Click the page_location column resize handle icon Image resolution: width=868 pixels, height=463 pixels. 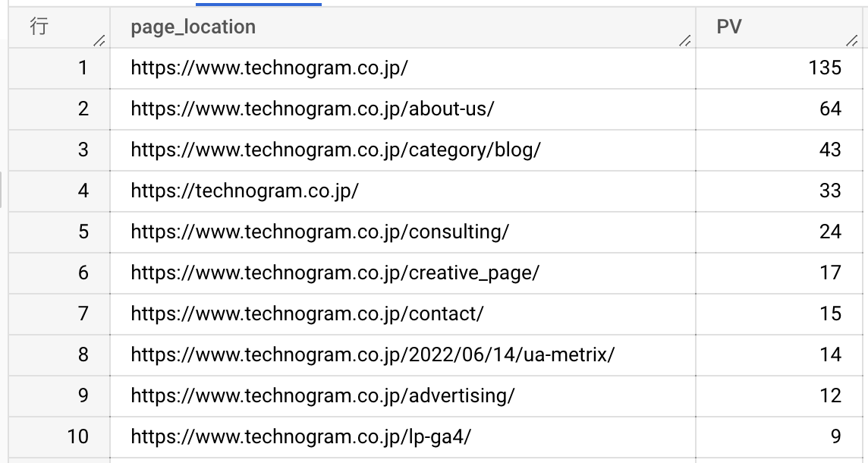685,40
